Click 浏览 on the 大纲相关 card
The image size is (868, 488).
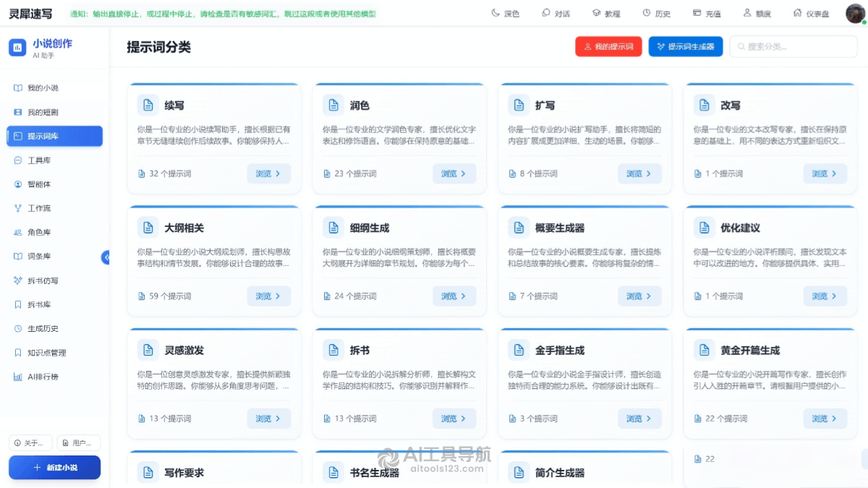click(x=269, y=296)
